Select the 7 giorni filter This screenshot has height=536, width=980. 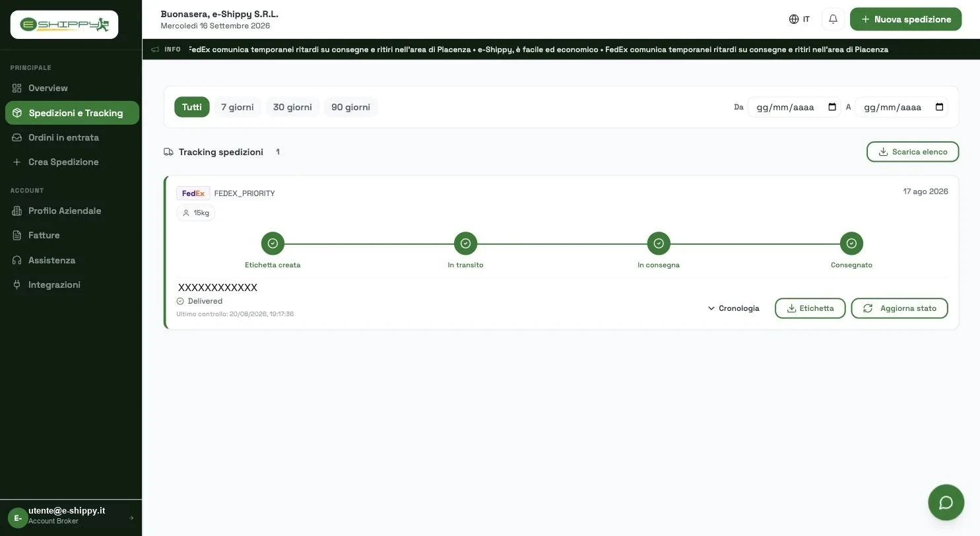pyautogui.click(x=238, y=107)
